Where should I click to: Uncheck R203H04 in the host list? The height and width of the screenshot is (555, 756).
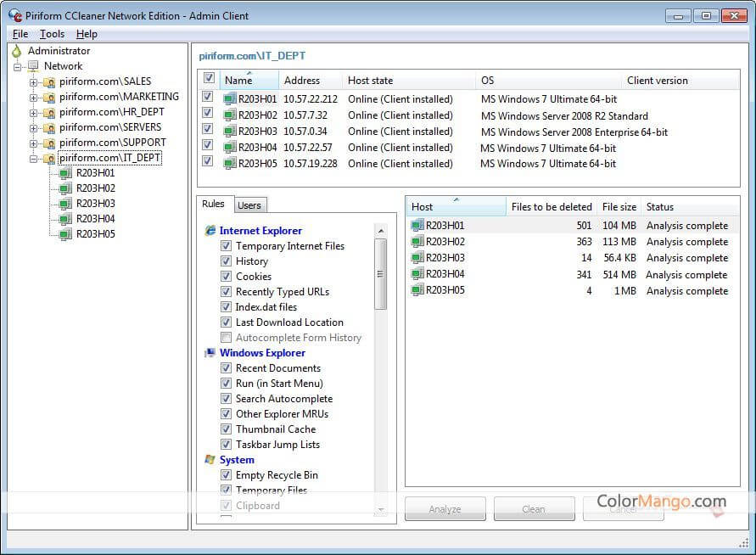(208, 148)
